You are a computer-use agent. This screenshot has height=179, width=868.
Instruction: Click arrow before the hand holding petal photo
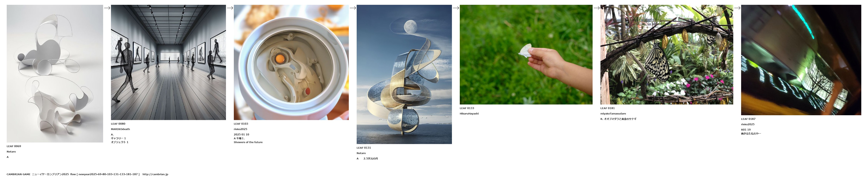coord(456,8)
